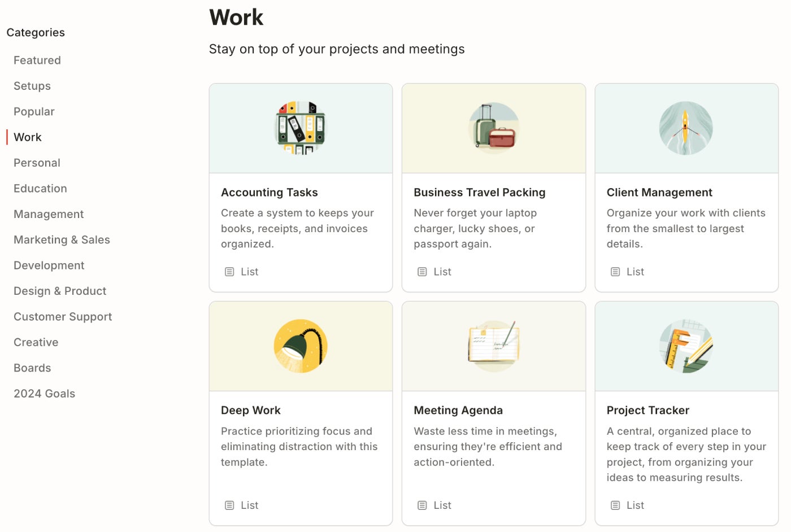791x532 pixels.
Task: Click the description about prioritizing focus
Action: tap(299, 447)
